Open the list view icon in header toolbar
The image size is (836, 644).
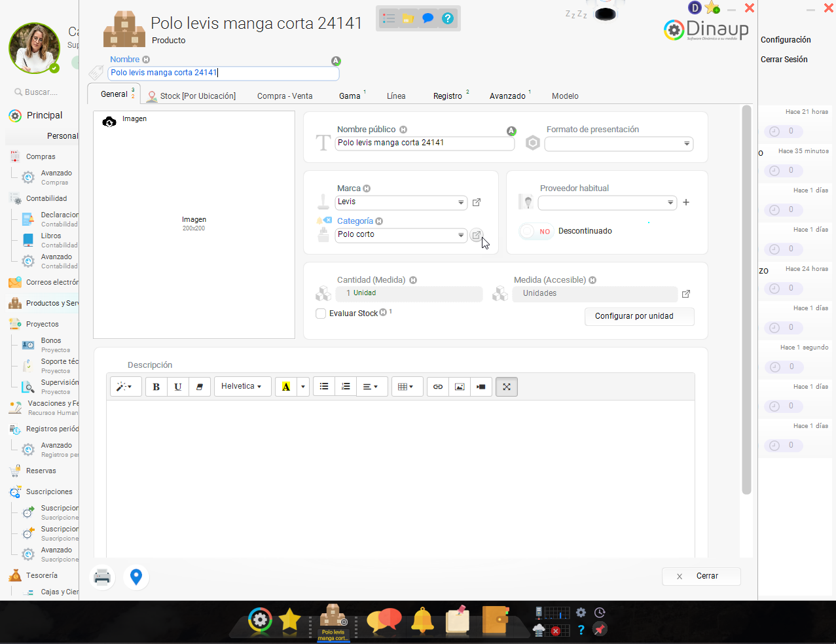tap(389, 18)
